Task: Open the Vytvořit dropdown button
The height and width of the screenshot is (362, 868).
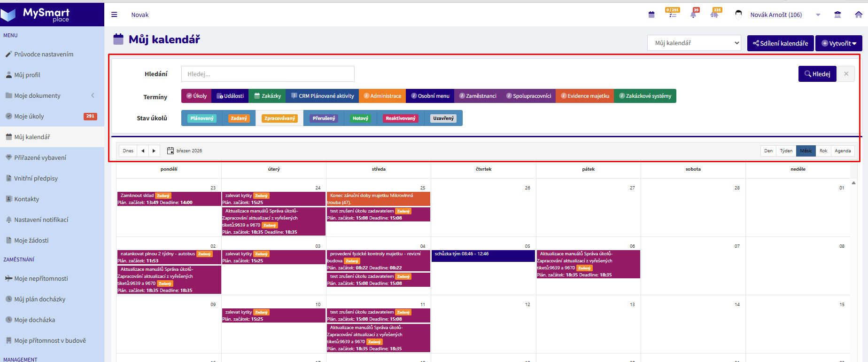Action: pyautogui.click(x=839, y=43)
